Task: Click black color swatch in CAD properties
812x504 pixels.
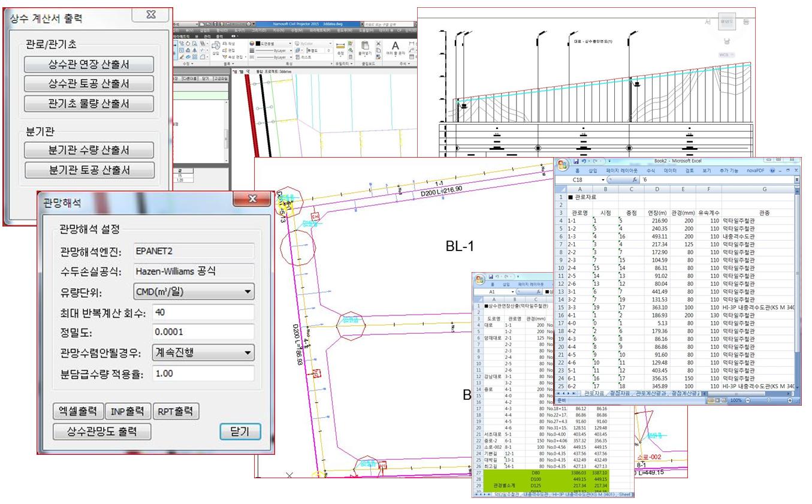Action: click(258, 43)
